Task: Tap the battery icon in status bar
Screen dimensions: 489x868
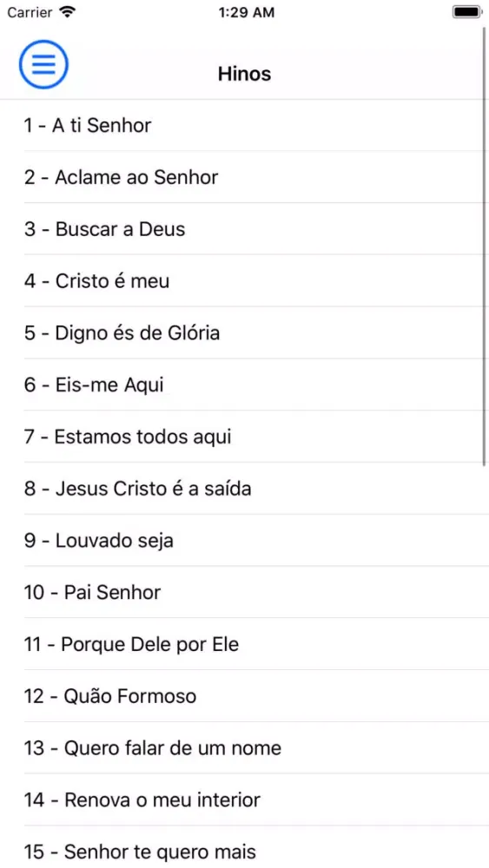Action: coord(466,12)
